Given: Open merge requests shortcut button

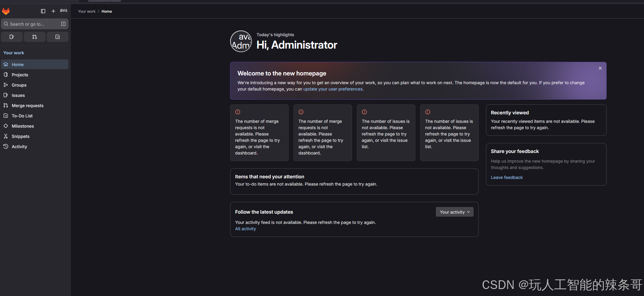Looking at the screenshot, I should (x=35, y=37).
